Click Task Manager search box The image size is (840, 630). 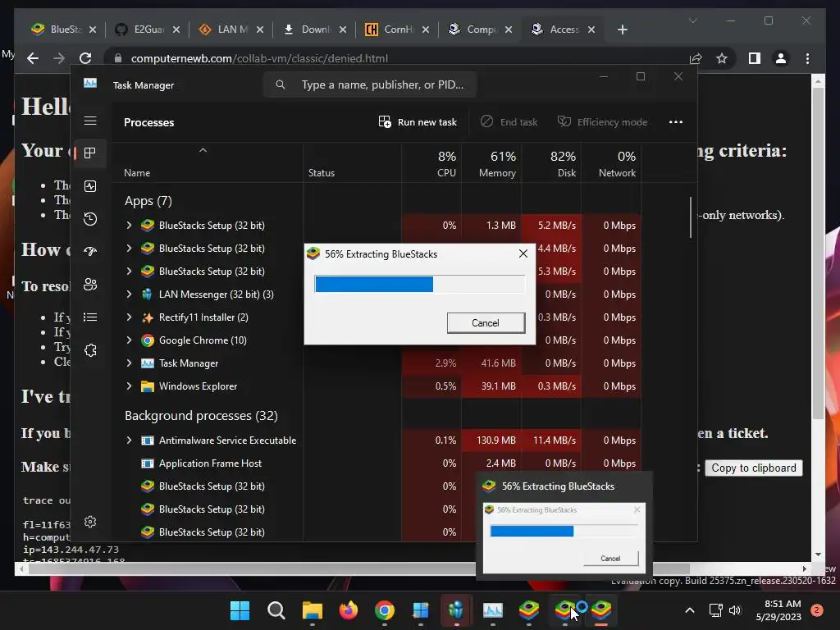370,84
